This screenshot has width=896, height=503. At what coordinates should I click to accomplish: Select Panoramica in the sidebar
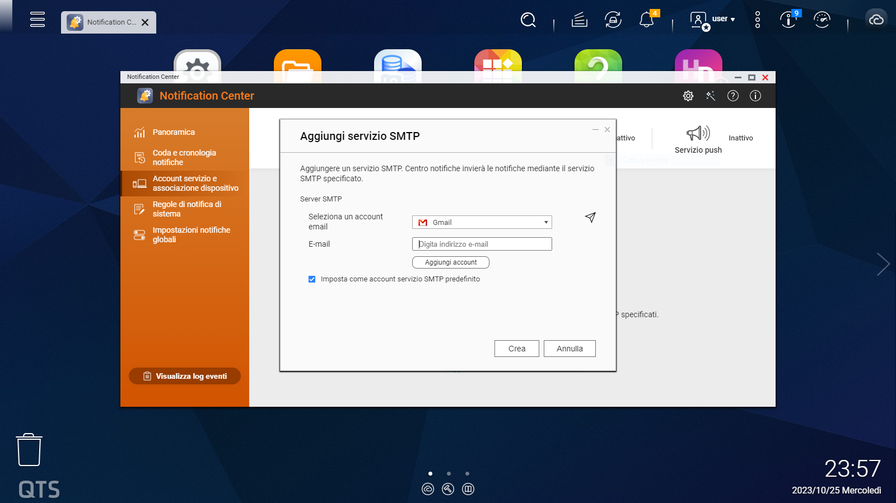173,132
